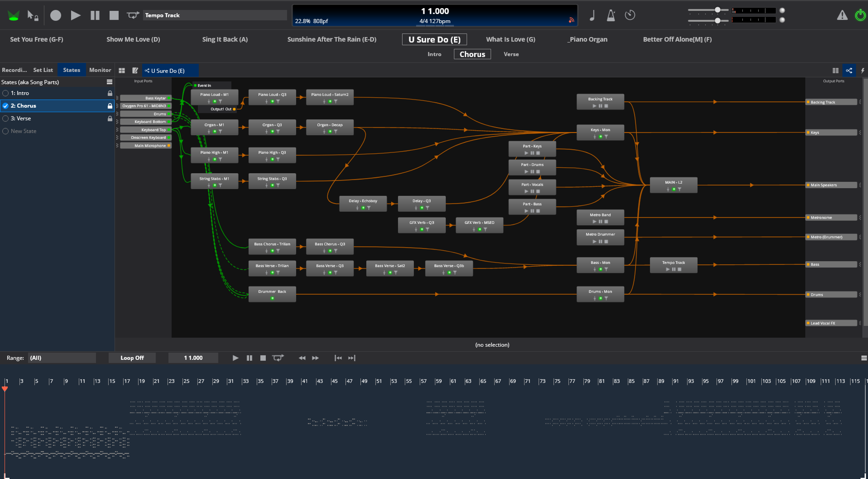The height and width of the screenshot is (479, 868).
Task: Open the timeline panel menu at far right
Action: point(864,358)
